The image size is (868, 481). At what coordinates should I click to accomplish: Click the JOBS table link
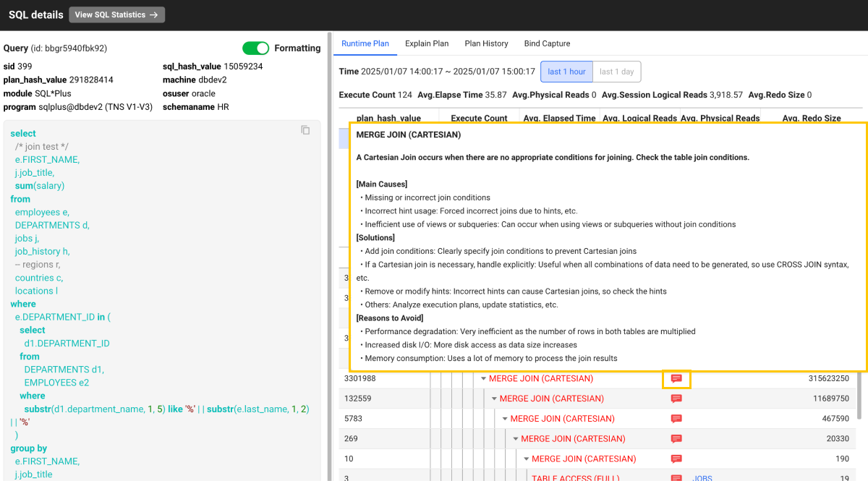pos(702,478)
